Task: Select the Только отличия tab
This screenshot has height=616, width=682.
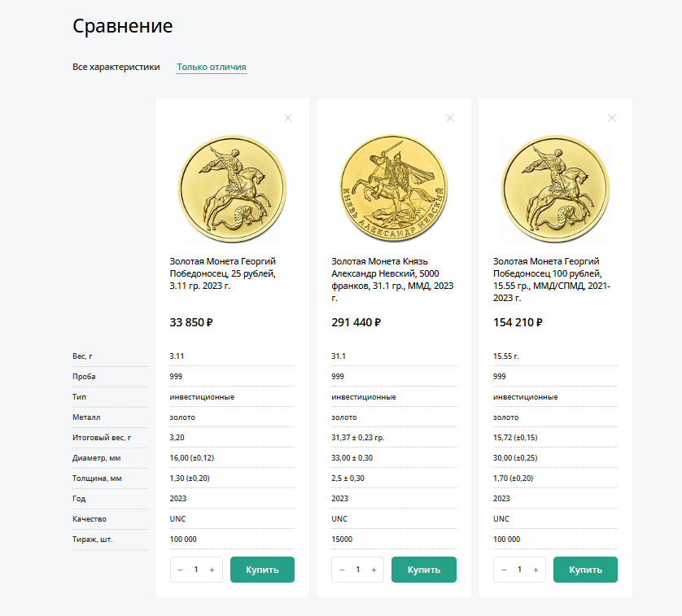Action: pos(212,67)
